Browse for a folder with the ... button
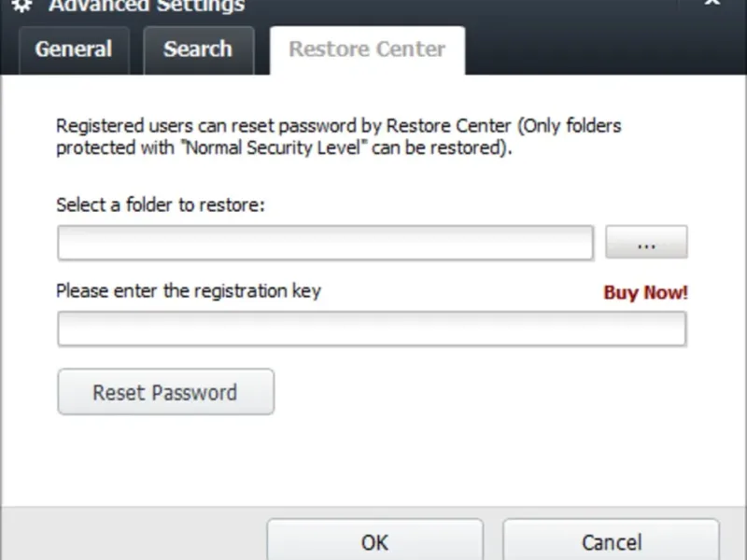 (646, 243)
